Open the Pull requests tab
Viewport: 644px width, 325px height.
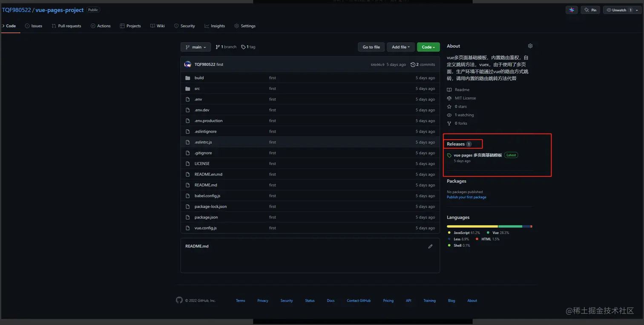pos(66,26)
